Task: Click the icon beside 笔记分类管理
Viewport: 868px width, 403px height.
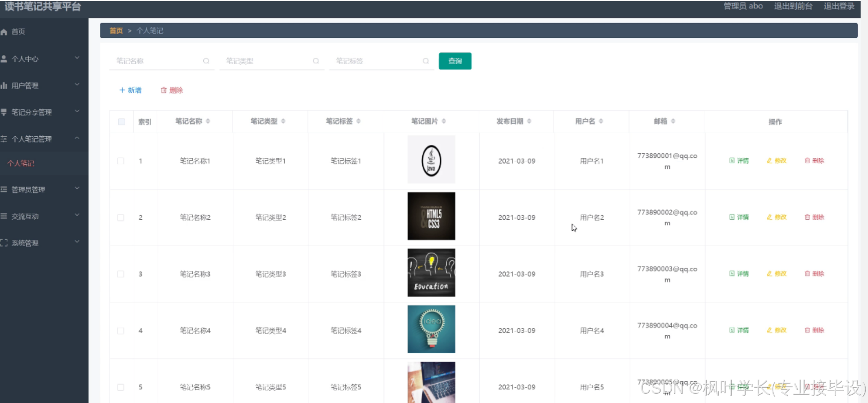Action: coord(4,112)
